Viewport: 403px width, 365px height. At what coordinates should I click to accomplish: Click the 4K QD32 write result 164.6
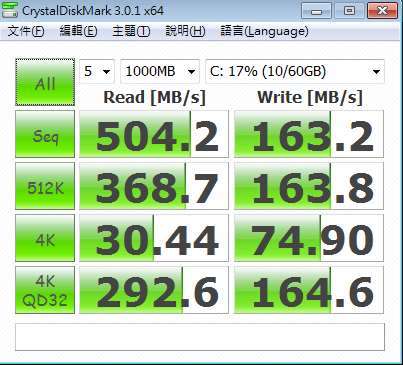pyautogui.click(x=309, y=290)
